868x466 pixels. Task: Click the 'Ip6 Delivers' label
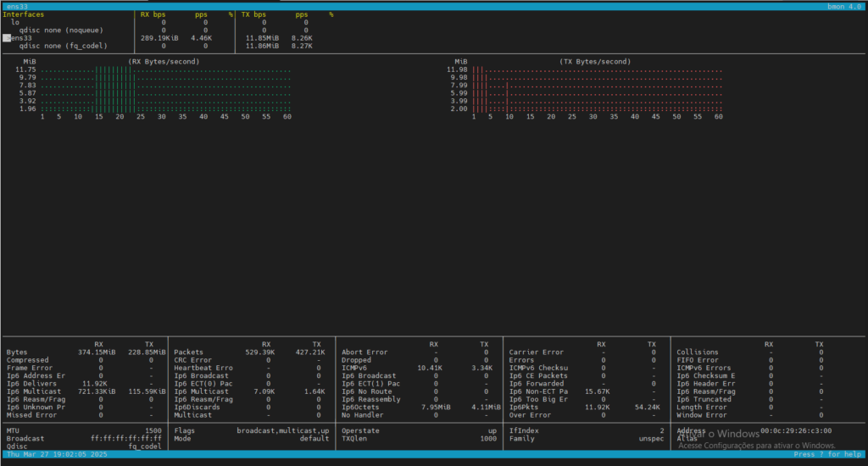click(x=31, y=384)
